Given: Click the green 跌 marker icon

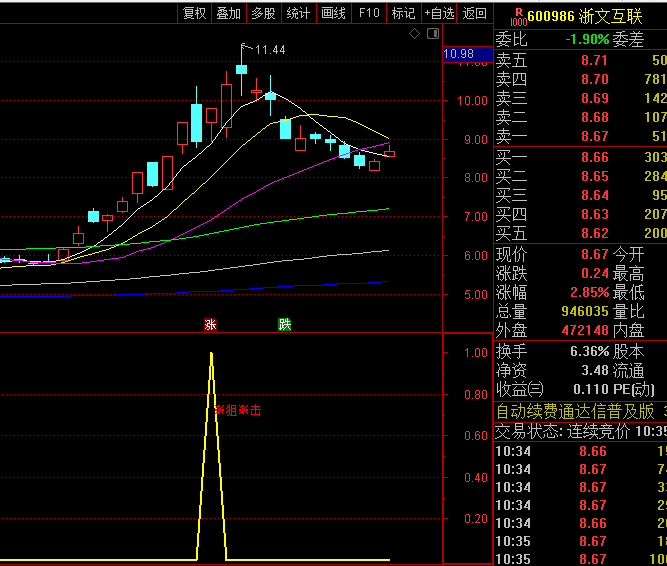Looking at the screenshot, I should point(284,324).
